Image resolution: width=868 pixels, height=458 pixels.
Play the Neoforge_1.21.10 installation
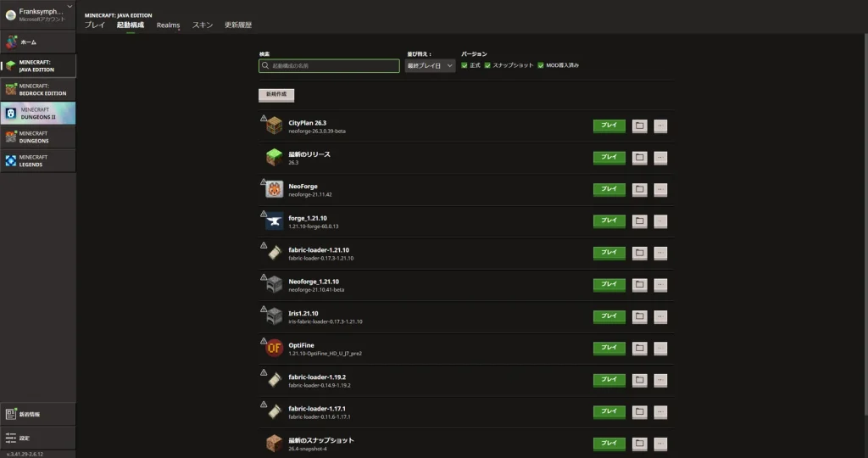(x=609, y=285)
